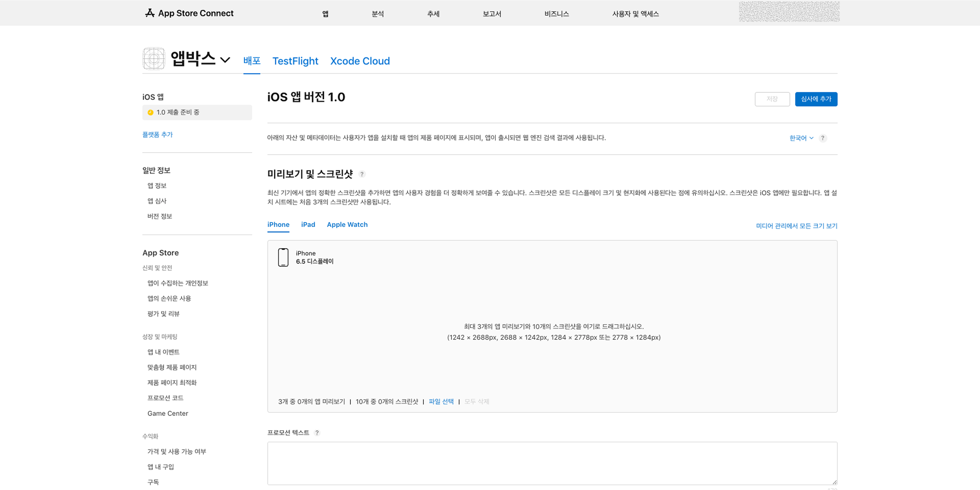The width and height of the screenshot is (980, 490).
Task: Click the 앱박스 app icon placeholder
Action: (154, 59)
